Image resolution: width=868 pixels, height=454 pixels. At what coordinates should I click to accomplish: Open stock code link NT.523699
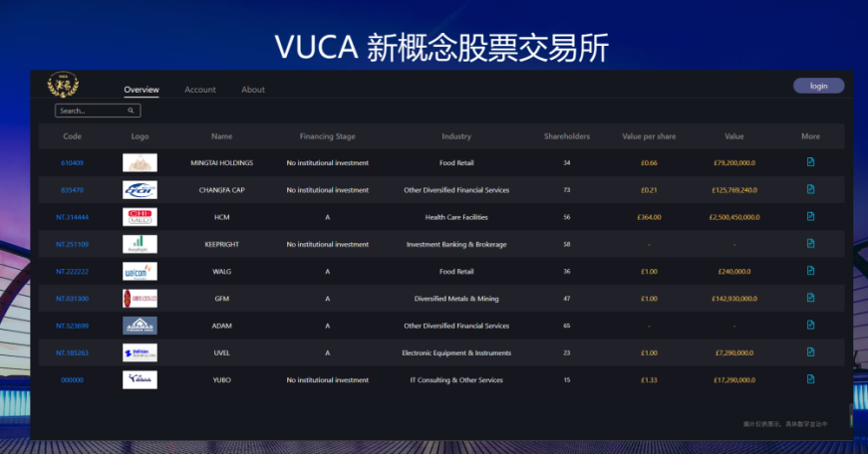pyautogui.click(x=72, y=326)
